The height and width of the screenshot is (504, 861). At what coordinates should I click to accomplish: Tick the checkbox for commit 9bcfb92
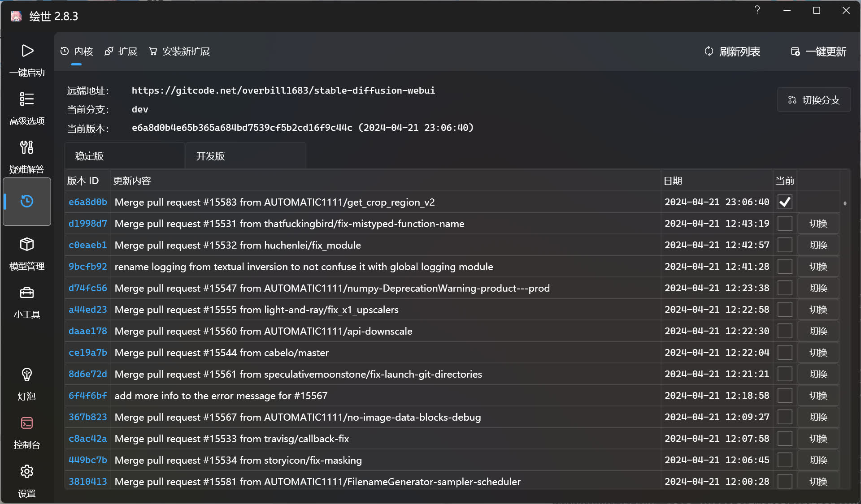(x=784, y=267)
